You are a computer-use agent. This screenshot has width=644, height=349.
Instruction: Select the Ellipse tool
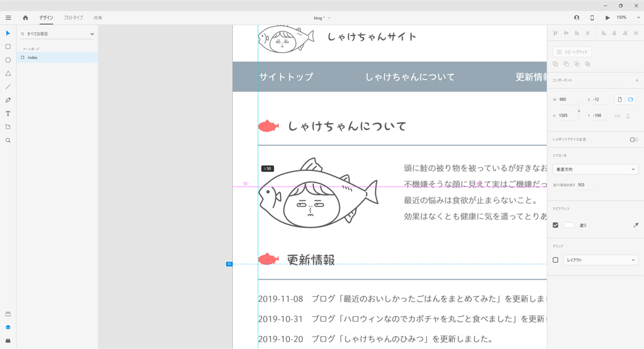pyautogui.click(x=8, y=60)
